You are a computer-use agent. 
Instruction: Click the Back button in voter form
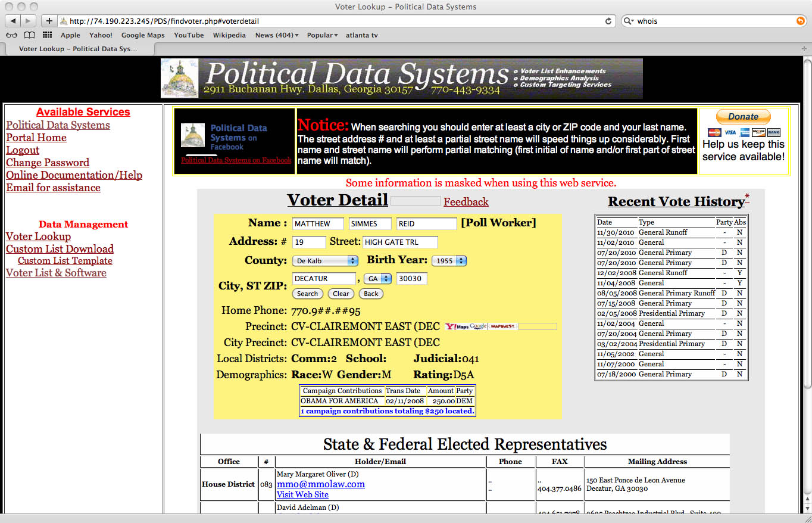pyautogui.click(x=371, y=294)
